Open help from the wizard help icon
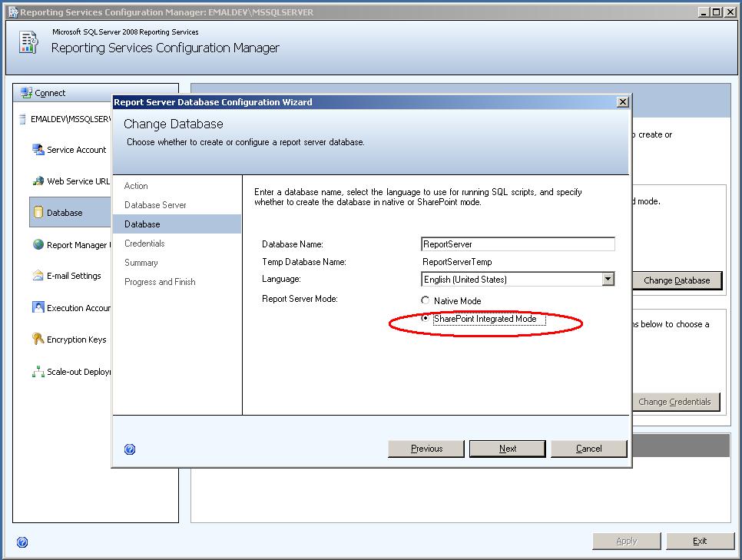 (130, 449)
